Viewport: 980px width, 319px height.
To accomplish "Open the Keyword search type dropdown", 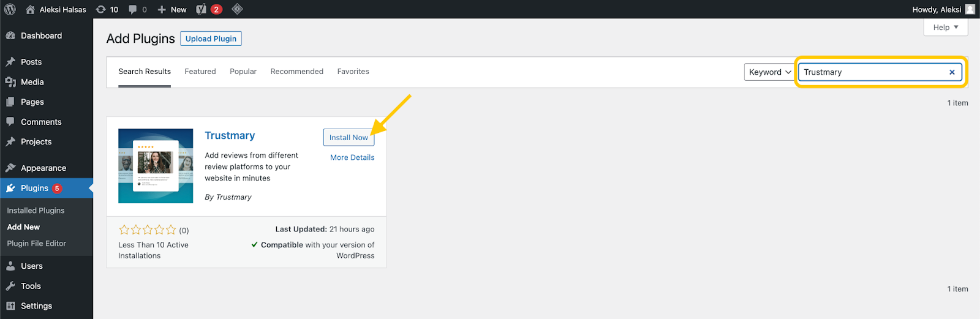I will (770, 72).
